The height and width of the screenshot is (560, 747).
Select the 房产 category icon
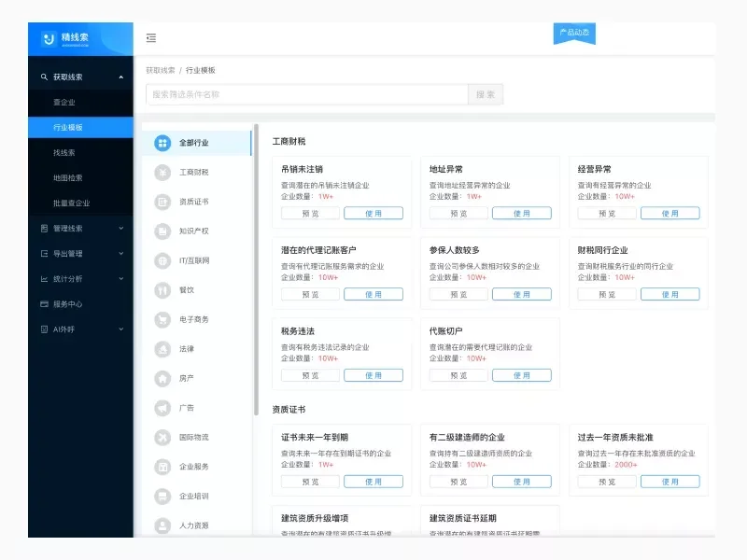(x=162, y=378)
